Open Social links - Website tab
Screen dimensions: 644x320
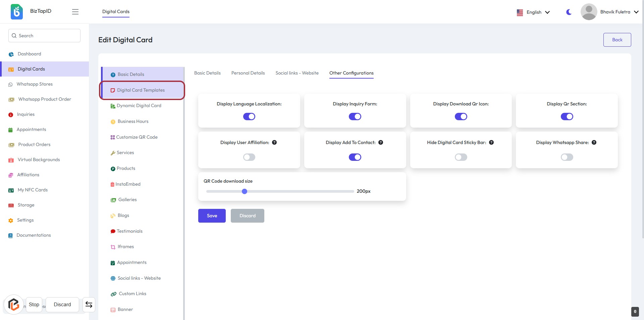[297, 73]
